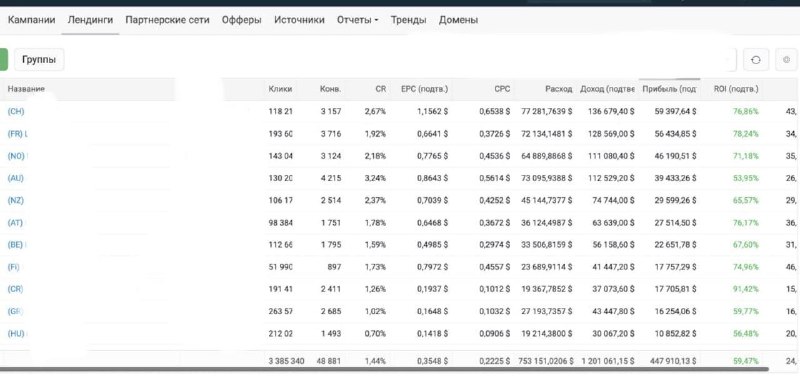Viewport: 800px width, 377px height.
Task: Switch to the Домены tab
Action: (458, 20)
